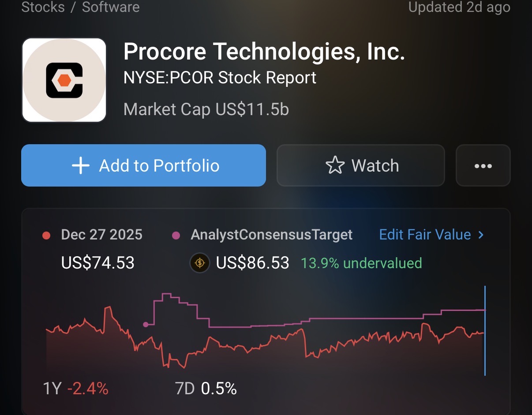Toggle the Watch button for this stock
Viewport: 532px width, 415px height.
[x=360, y=166]
